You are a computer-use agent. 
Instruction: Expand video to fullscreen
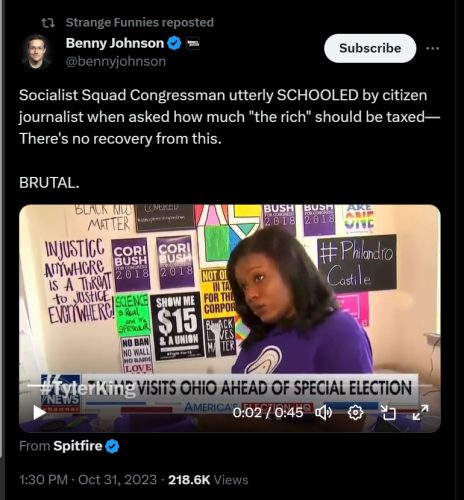pos(420,413)
